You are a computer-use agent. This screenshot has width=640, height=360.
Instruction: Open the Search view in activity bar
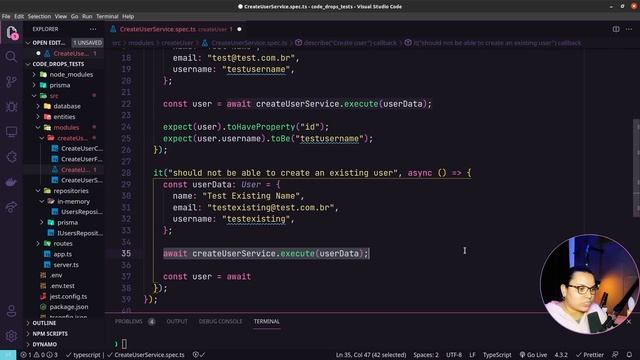point(11,57)
